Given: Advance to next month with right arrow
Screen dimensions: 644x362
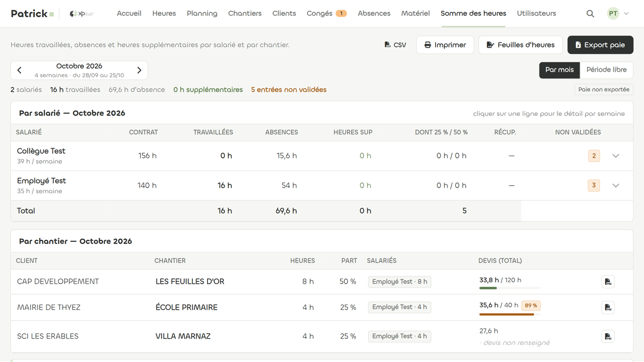Looking at the screenshot, I should pyautogui.click(x=139, y=70).
